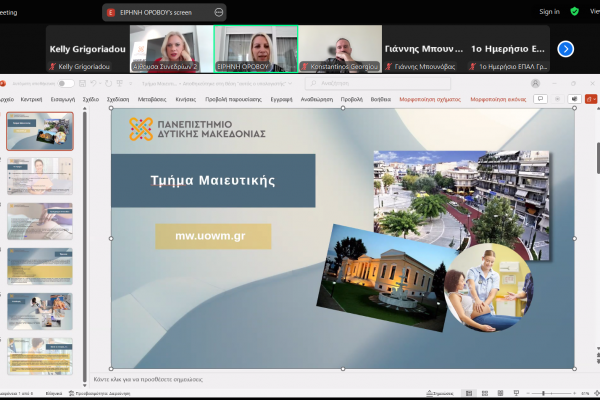The height and width of the screenshot is (400, 600).
Task: Open the Zoom View menu
Action: click(595, 11)
